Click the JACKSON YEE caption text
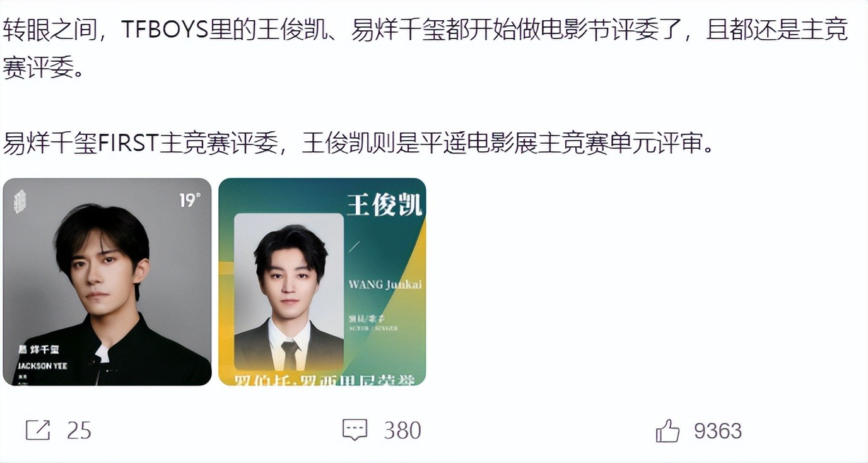 pyautogui.click(x=42, y=366)
